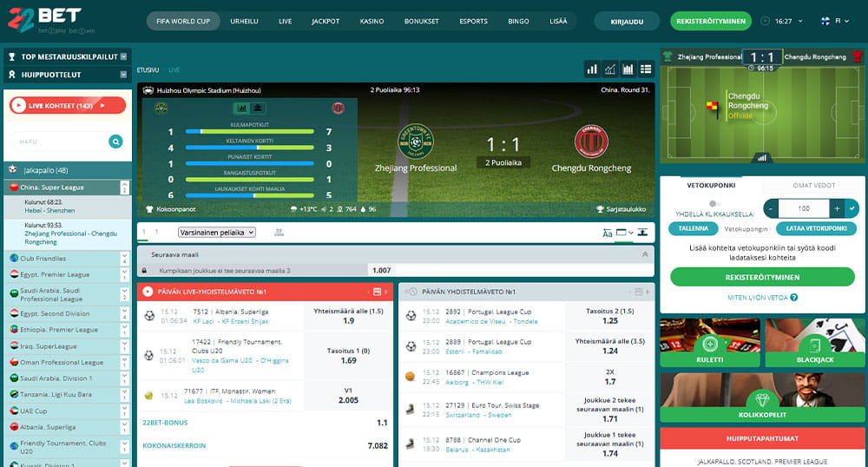Open the FIFA World Cup menu
Screen dimensions: 868x467
click(x=183, y=21)
